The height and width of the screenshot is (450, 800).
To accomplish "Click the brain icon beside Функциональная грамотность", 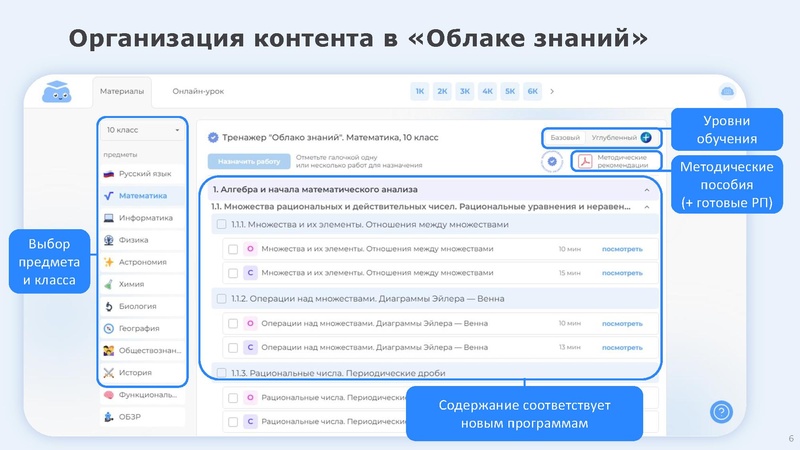I will coord(109,395).
